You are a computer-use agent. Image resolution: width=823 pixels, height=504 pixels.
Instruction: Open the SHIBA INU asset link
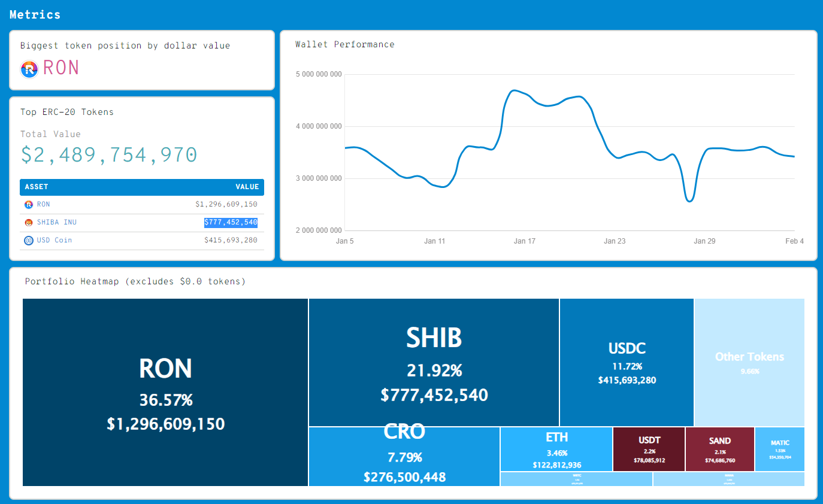coord(57,222)
